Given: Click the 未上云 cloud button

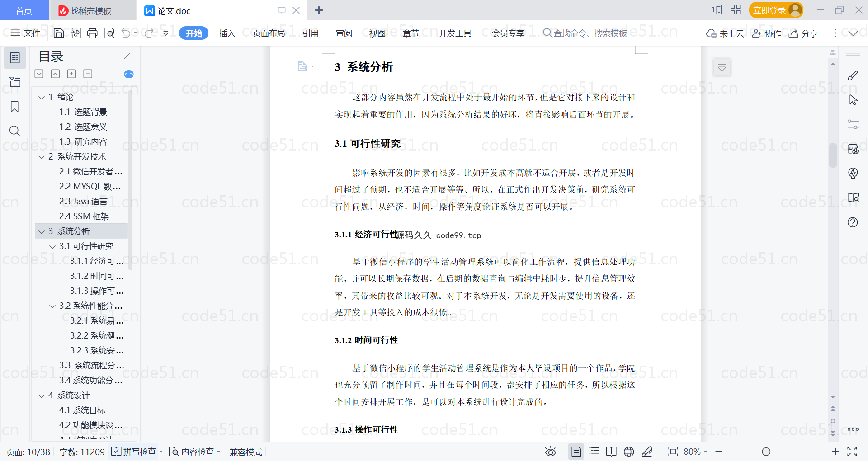Looking at the screenshot, I should click(725, 33).
